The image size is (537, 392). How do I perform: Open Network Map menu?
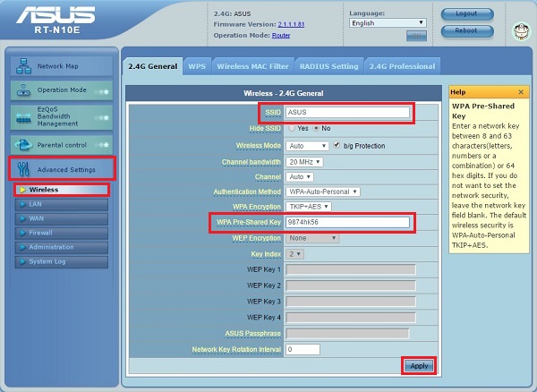click(x=62, y=66)
